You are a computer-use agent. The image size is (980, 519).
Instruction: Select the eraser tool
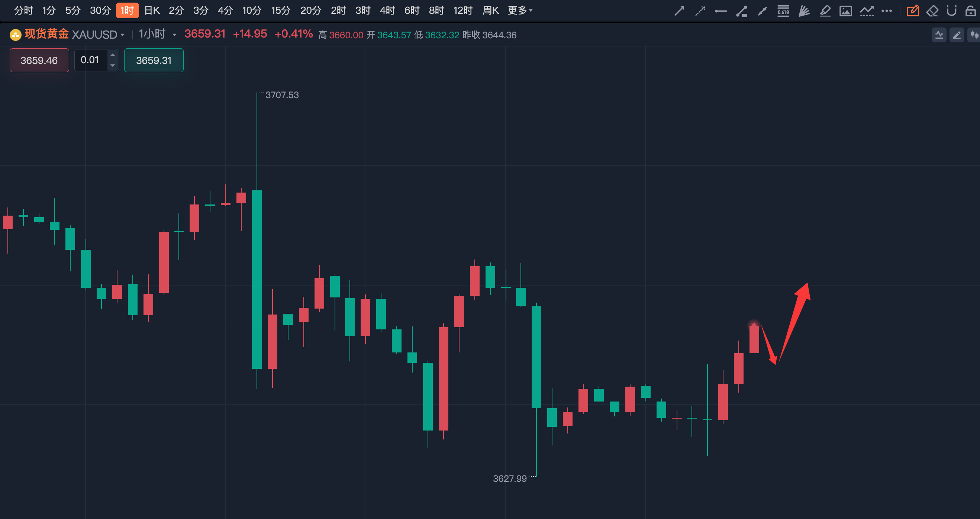932,11
